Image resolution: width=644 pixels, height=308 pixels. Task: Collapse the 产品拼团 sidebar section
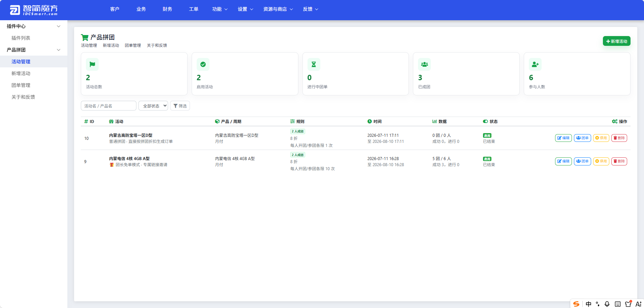[34, 50]
